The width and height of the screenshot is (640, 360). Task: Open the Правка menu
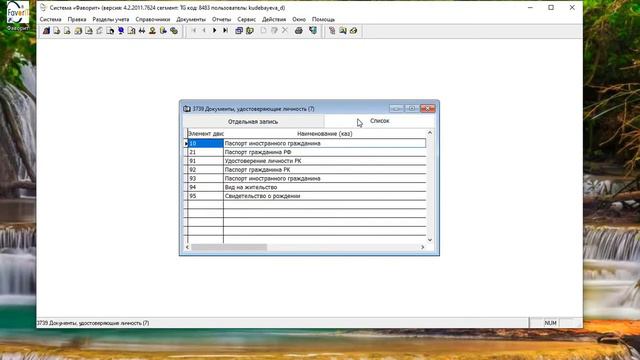click(x=77, y=19)
